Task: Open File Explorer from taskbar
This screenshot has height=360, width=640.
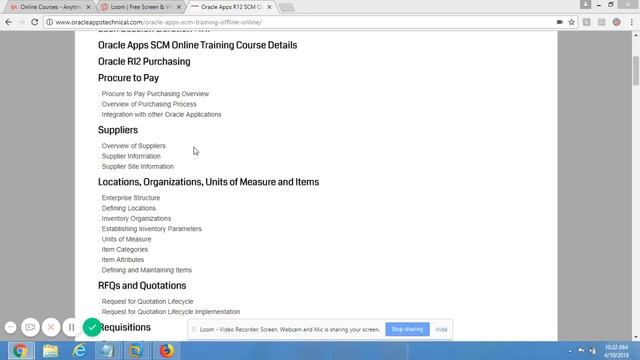Action: click(50, 351)
